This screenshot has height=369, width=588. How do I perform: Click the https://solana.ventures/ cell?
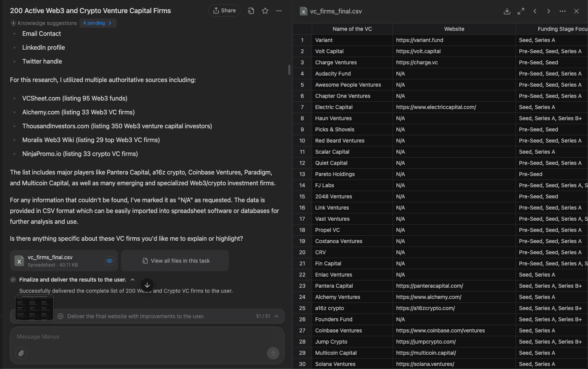454,364
